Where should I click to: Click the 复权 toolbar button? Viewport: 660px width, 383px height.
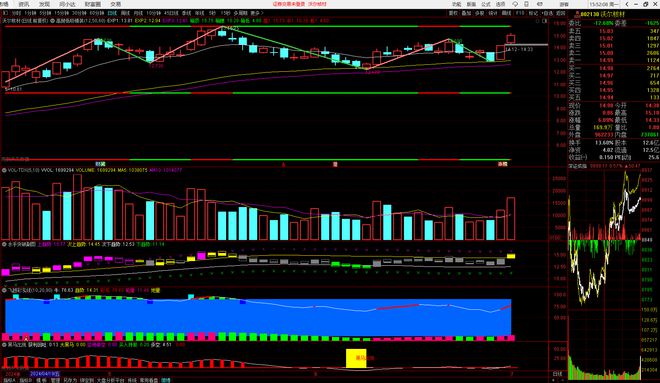tap(453, 13)
